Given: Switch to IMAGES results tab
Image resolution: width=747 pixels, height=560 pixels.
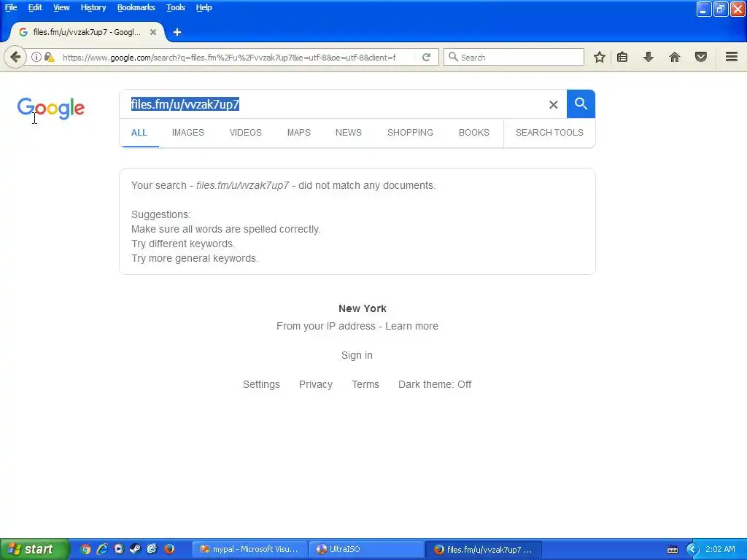Looking at the screenshot, I should pos(187,133).
